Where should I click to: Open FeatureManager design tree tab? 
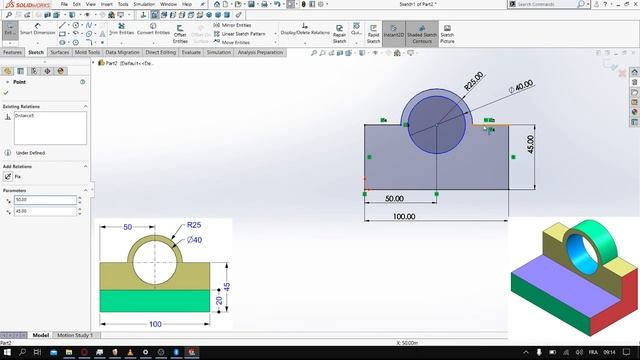[7, 71]
